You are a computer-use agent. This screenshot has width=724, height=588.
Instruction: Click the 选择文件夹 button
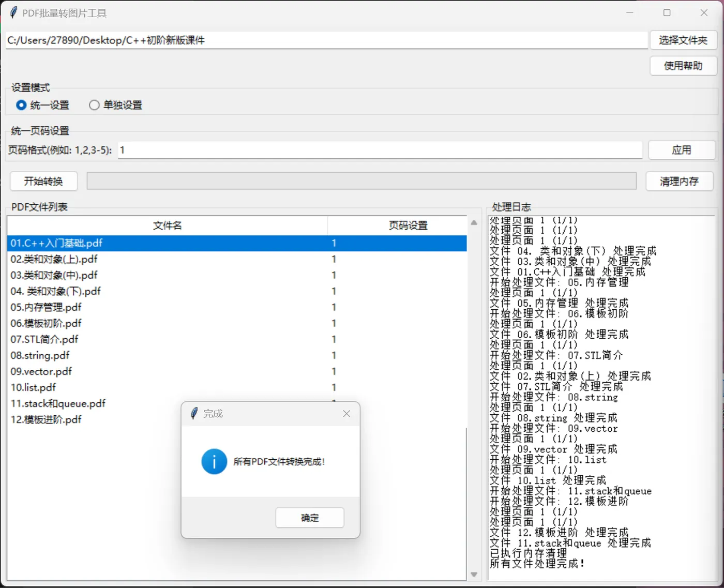pyautogui.click(x=683, y=40)
